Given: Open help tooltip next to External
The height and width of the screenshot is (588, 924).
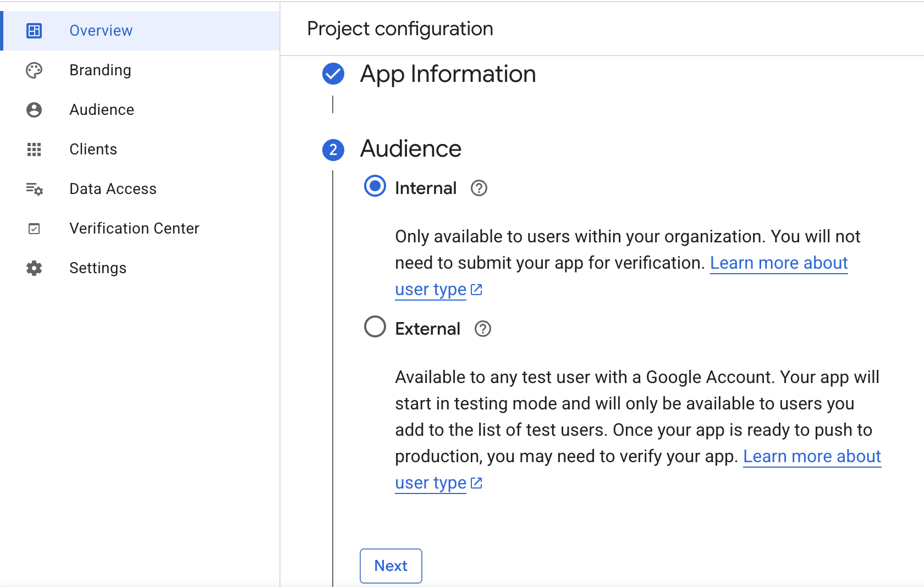Looking at the screenshot, I should [483, 329].
